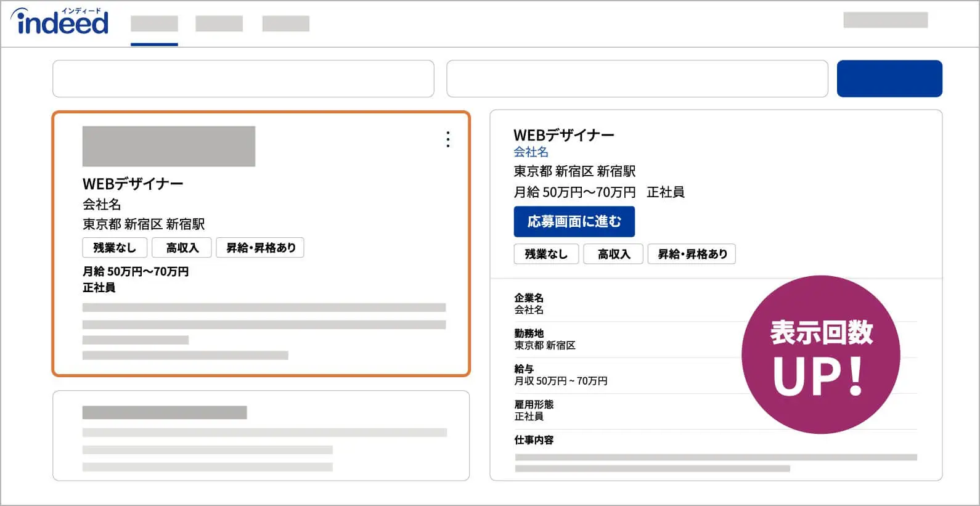Open the second job card below
This screenshot has width=980, height=506.
point(261,435)
